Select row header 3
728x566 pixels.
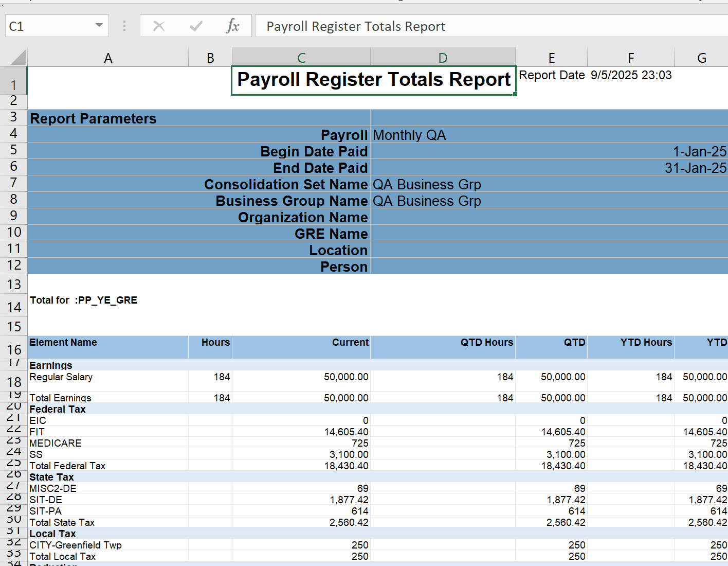coord(13,118)
